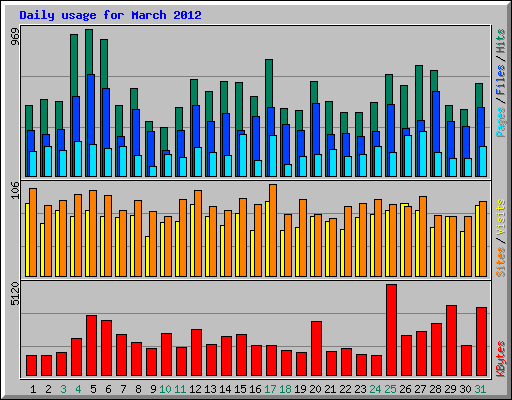Click the cyan pages bar for day 27
The height and width of the screenshot is (400, 512).
pos(423,154)
